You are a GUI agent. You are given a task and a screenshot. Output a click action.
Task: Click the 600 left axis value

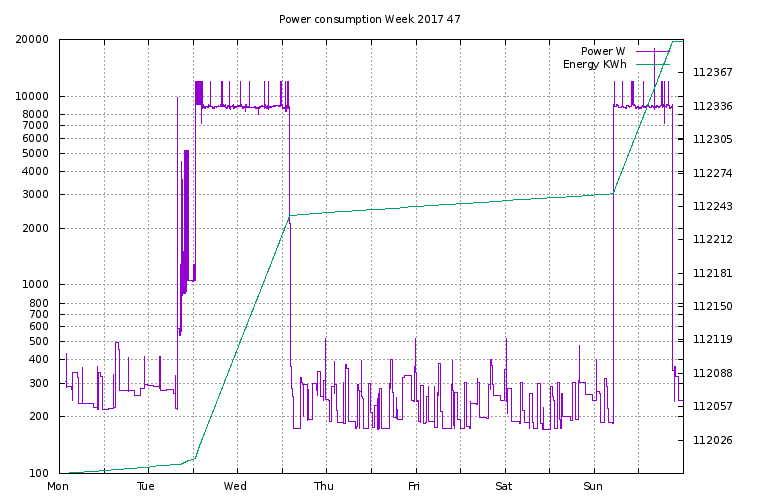click(x=39, y=326)
